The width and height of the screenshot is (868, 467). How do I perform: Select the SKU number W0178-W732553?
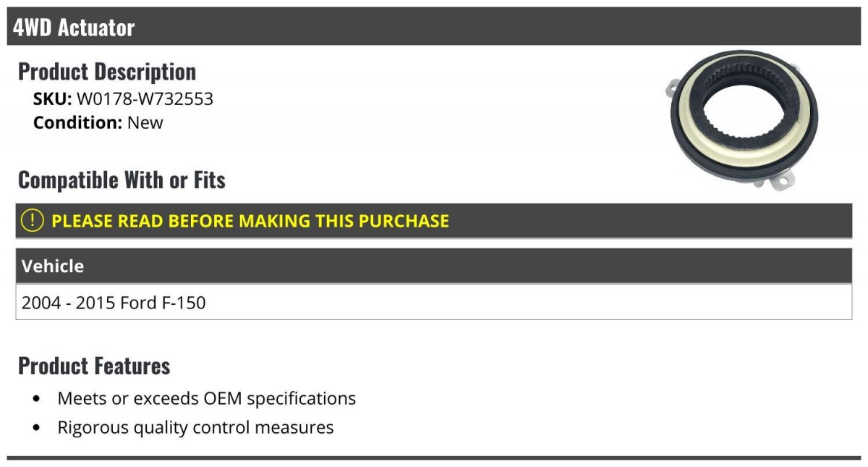coord(145,98)
